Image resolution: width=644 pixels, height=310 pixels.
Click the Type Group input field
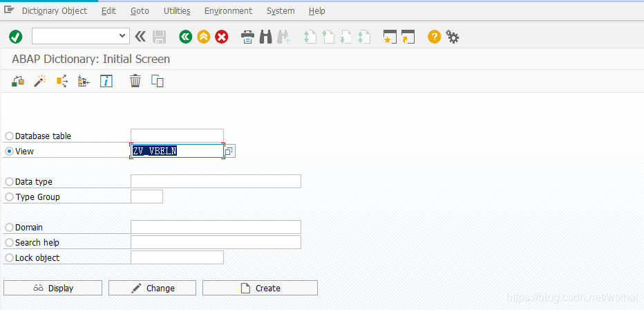(x=146, y=197)
